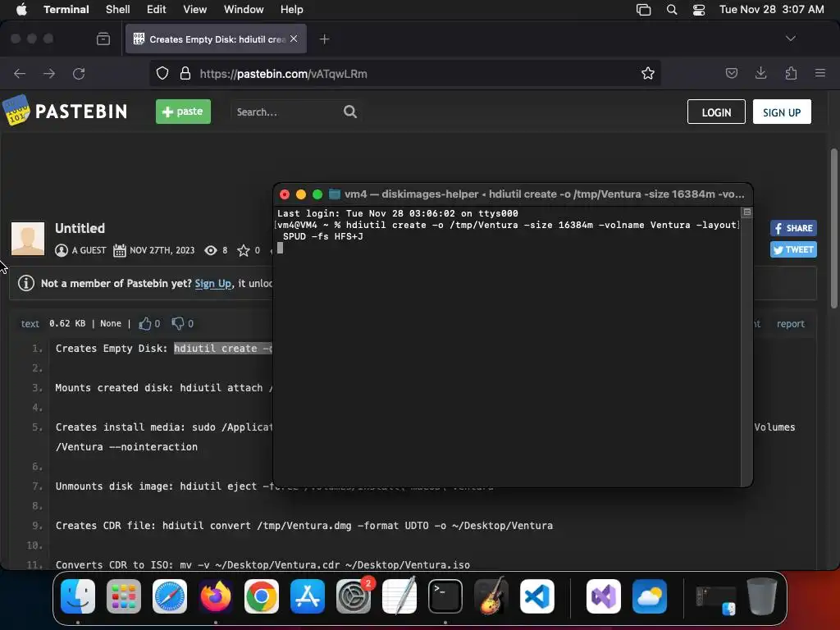This screenshot has width=840, height=630.
Task: Click the Firefox View icon
Action: coord(103,39)
